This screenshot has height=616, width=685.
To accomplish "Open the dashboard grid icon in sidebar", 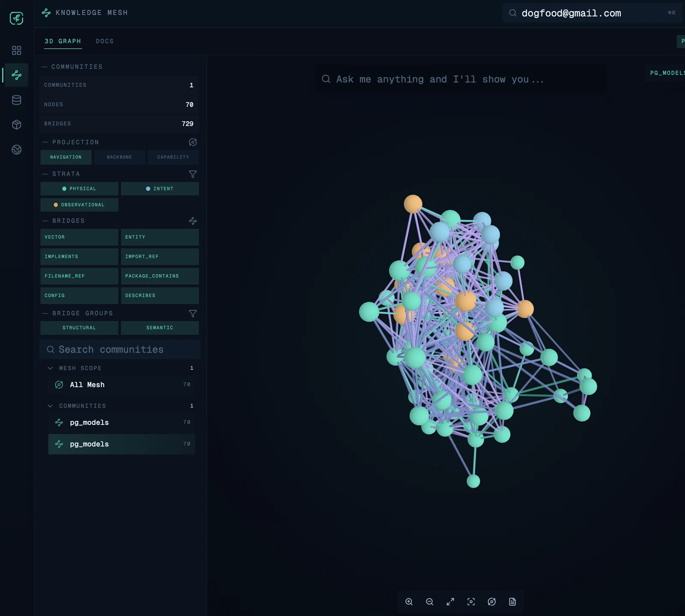I will click(17, 51).
